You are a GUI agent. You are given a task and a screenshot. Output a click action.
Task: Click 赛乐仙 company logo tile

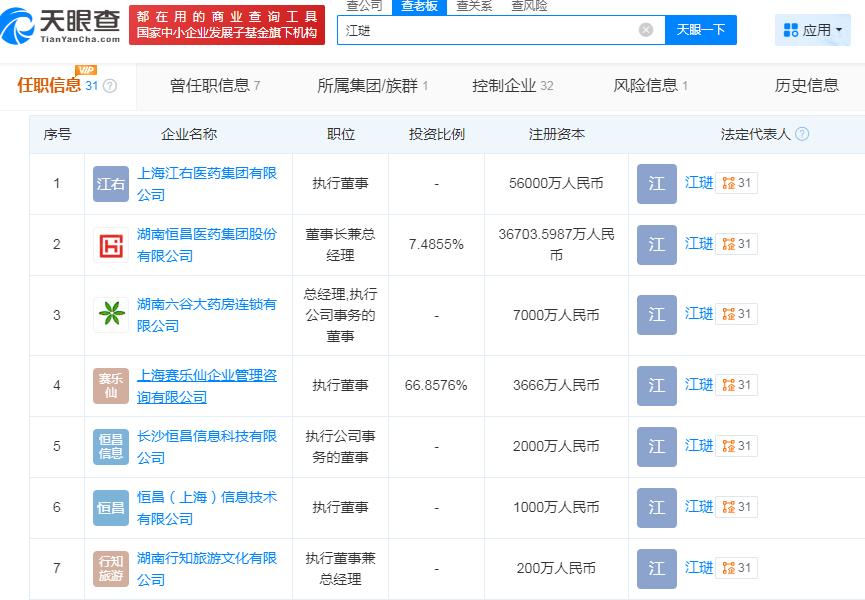(111, 386)
